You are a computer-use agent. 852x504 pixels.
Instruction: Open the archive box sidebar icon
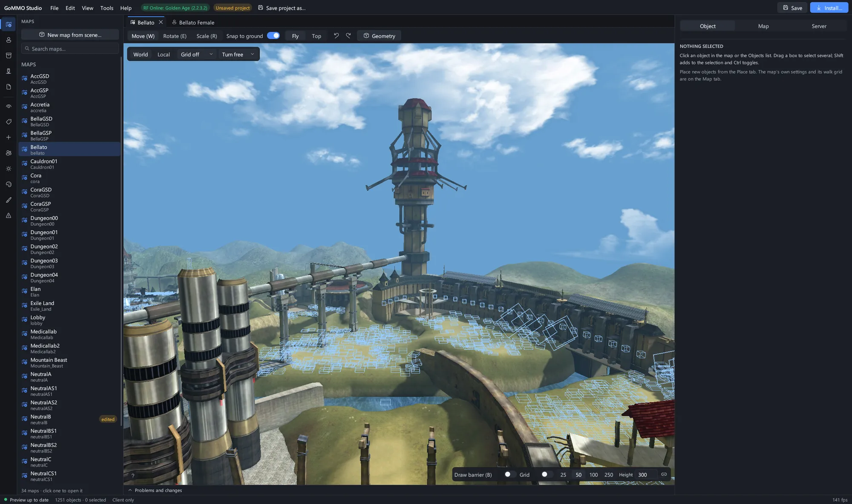coord(9,56)
